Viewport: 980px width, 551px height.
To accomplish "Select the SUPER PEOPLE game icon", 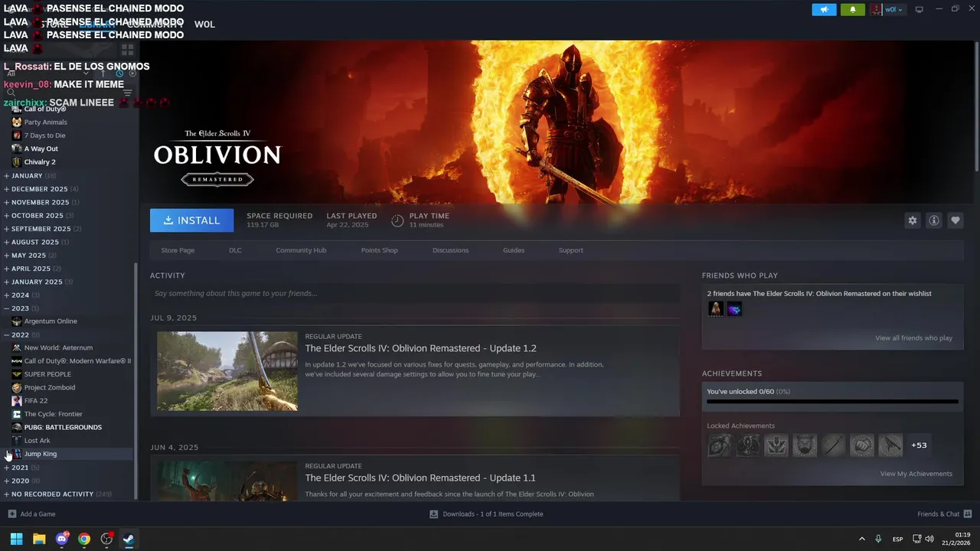I will (x=17, y=374).
